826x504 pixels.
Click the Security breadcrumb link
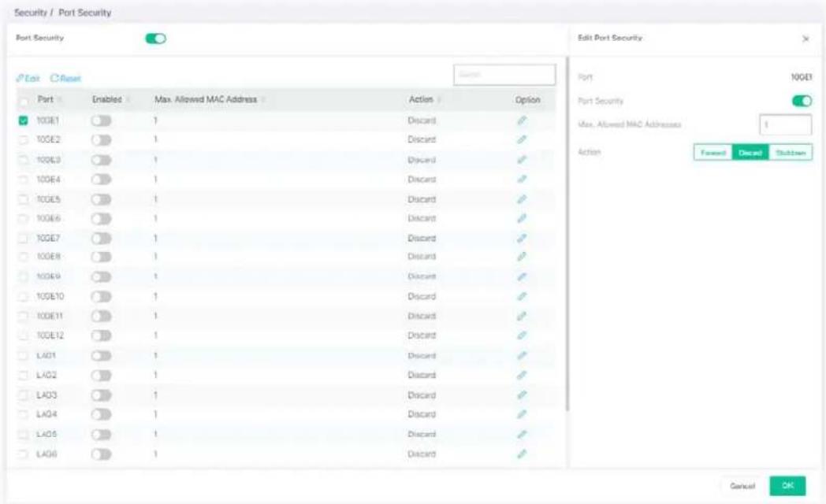coord(31,13)
